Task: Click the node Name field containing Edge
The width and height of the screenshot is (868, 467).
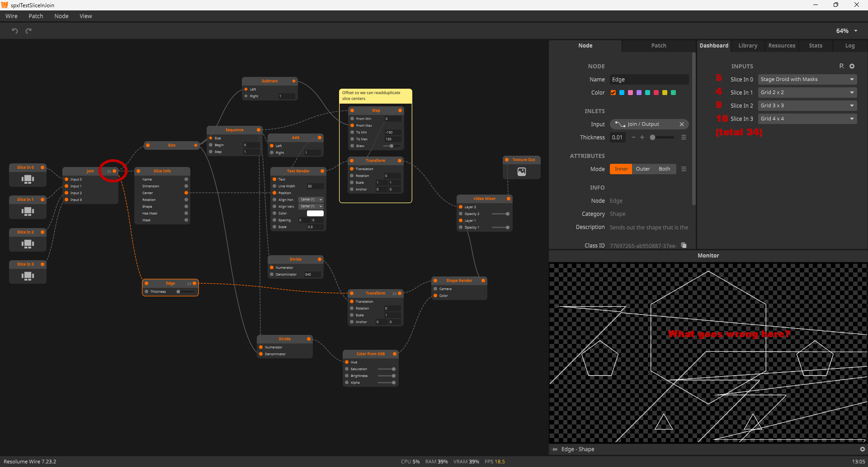Action: 649,80
